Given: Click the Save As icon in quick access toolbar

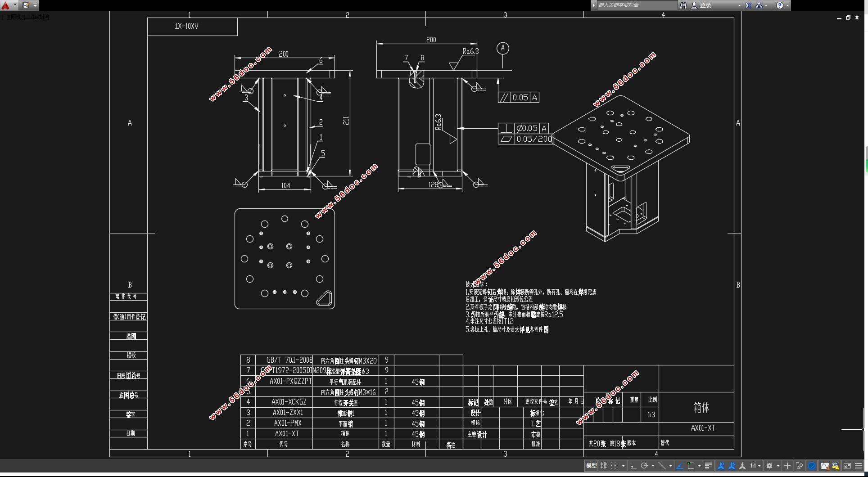Looking at the screenshot, I should pos(26,5).
